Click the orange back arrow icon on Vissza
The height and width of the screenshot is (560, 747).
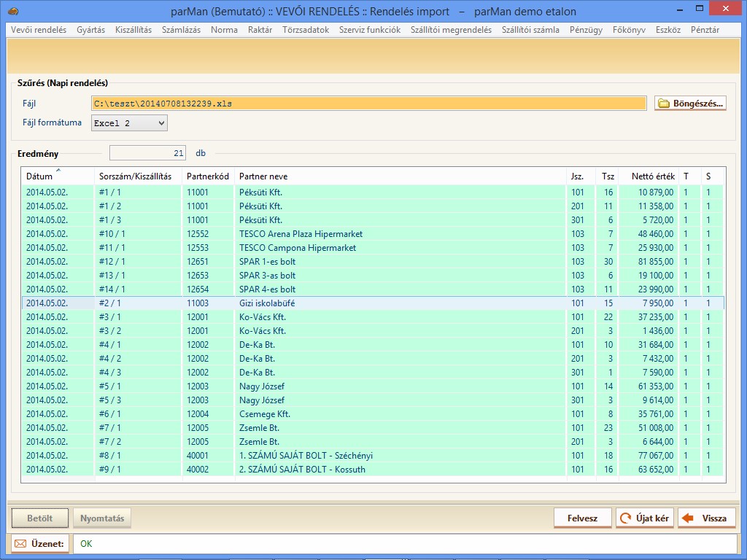[687, 518]
